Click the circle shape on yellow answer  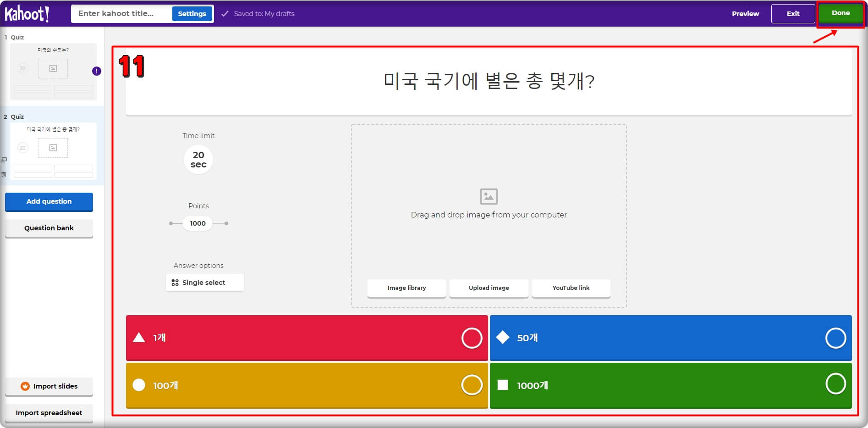point(139,385)
